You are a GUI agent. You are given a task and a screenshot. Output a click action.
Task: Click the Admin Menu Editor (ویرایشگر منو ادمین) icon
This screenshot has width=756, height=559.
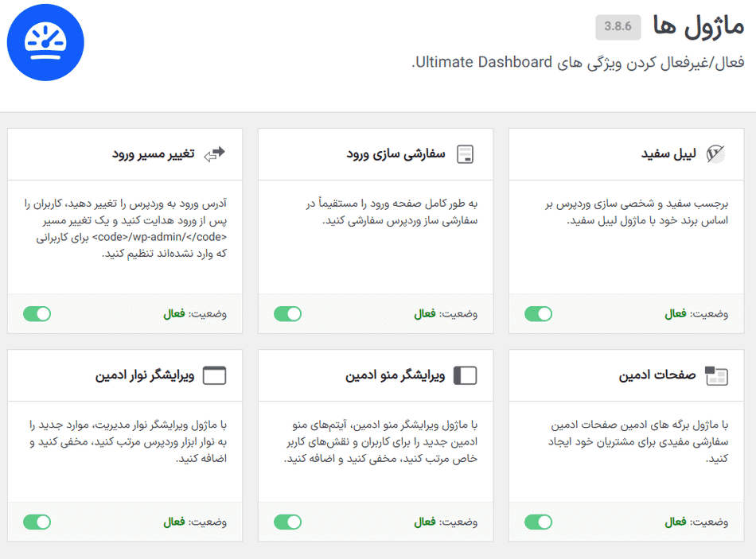466,375
